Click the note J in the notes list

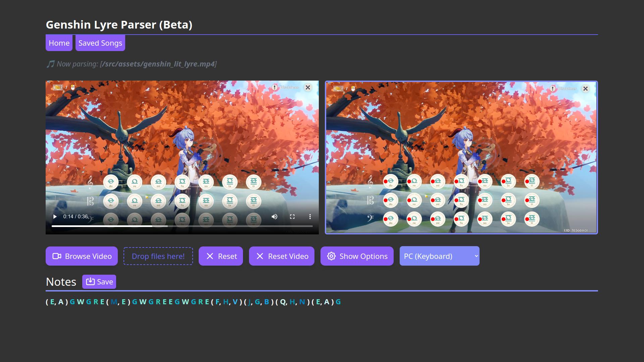tap(249, 302)
